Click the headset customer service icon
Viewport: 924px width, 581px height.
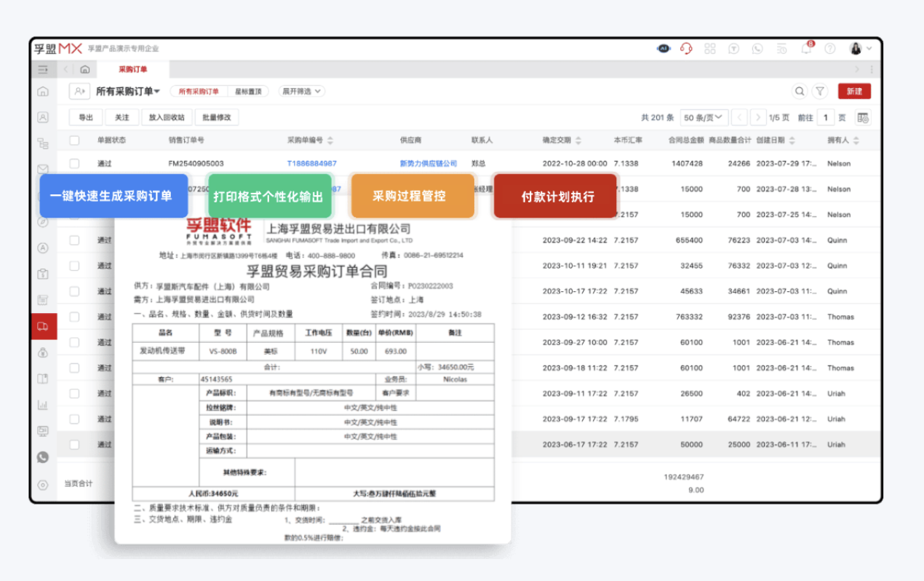point(686,48)
